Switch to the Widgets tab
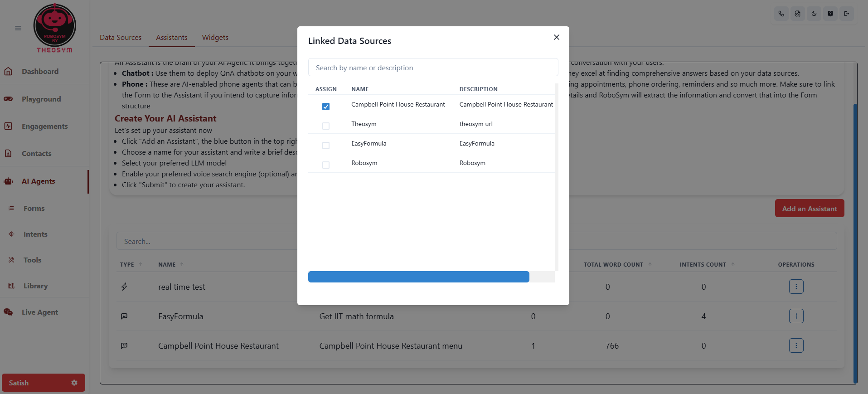 (215, 38)
